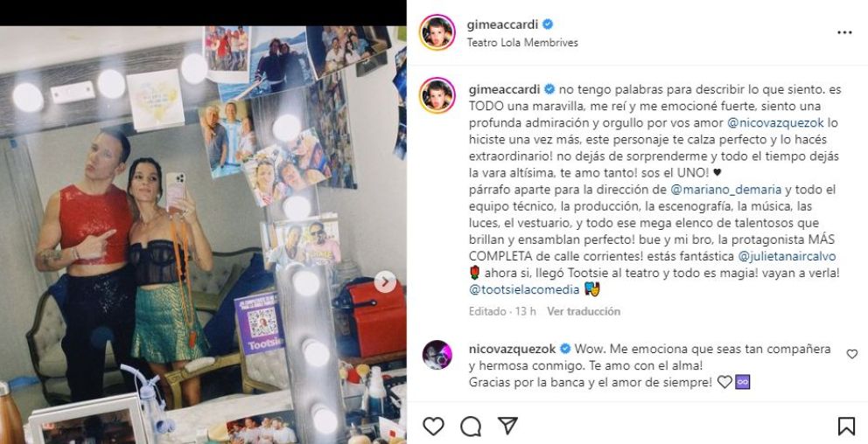Click the gimeaccardi username in header
This screenshot has height=444, width=868.
502,24
